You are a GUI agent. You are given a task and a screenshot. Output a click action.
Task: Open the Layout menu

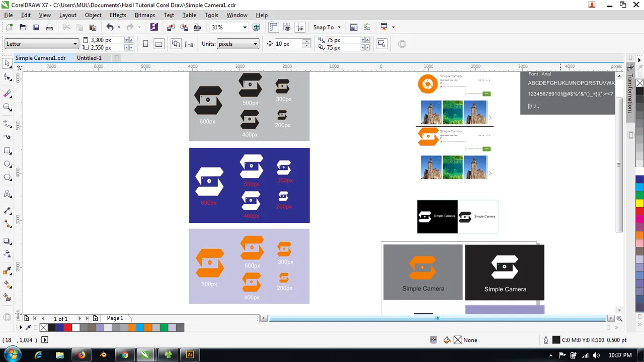pyautogui.click(x=68, y=15)
